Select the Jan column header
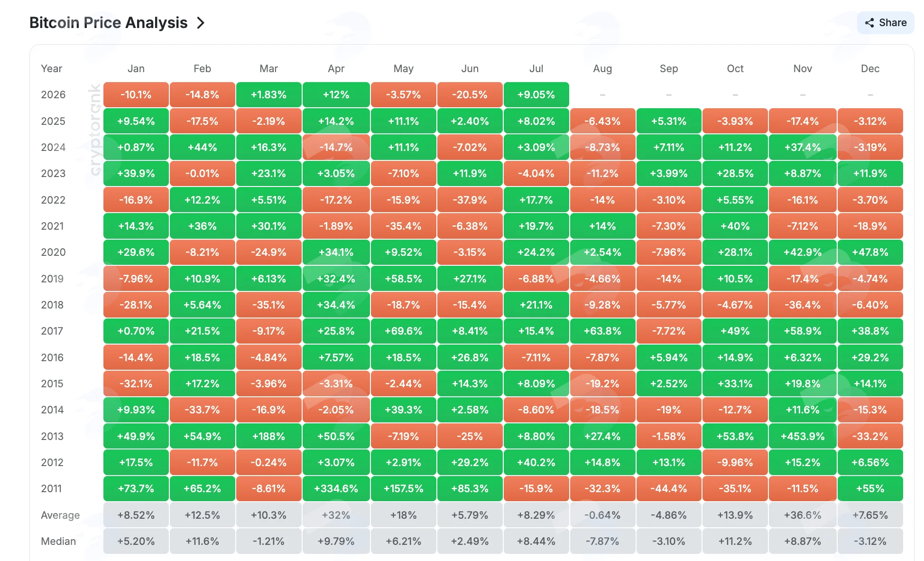The height and width of the screenshot is (561, 924). point(136,68)
